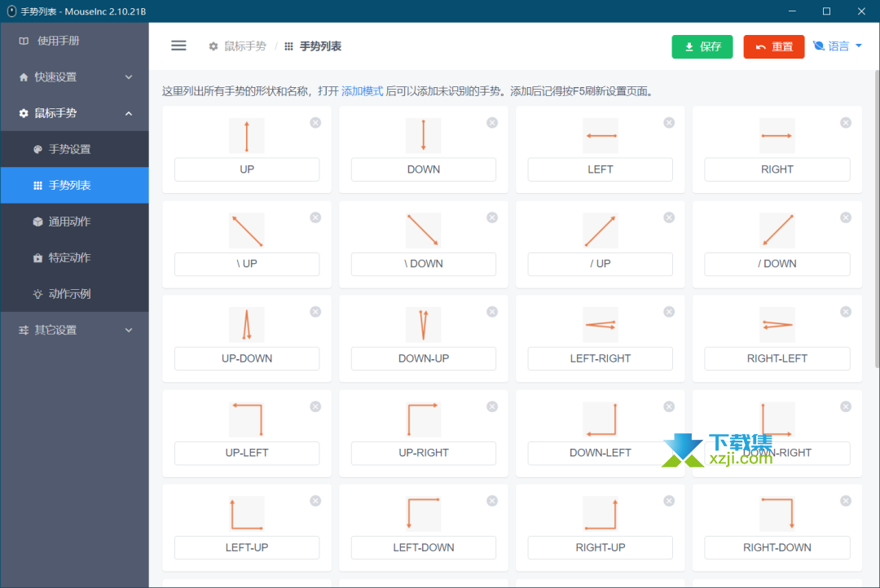Image resolution: width=880 pixels, height=588 pixels.
Task: Delete the DOWN-LEFT gesture card
Action: pyautogui.click(x=669, y=406)
